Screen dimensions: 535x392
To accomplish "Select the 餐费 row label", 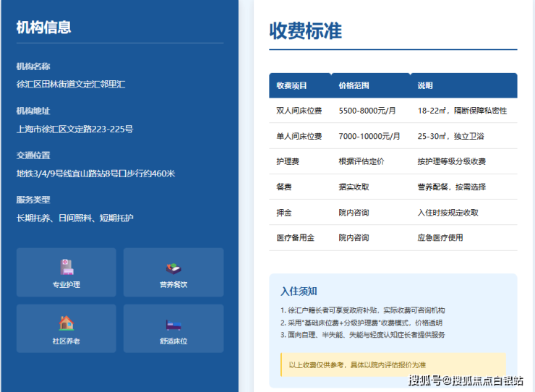I will [284, 187].
